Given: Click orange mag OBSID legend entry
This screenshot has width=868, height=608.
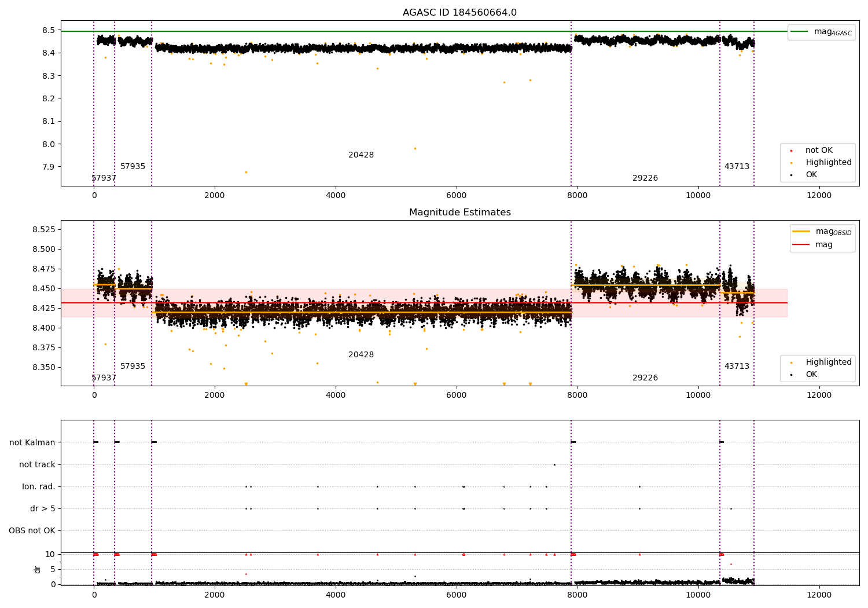Looking at the screenshot, I should [822, 232].
